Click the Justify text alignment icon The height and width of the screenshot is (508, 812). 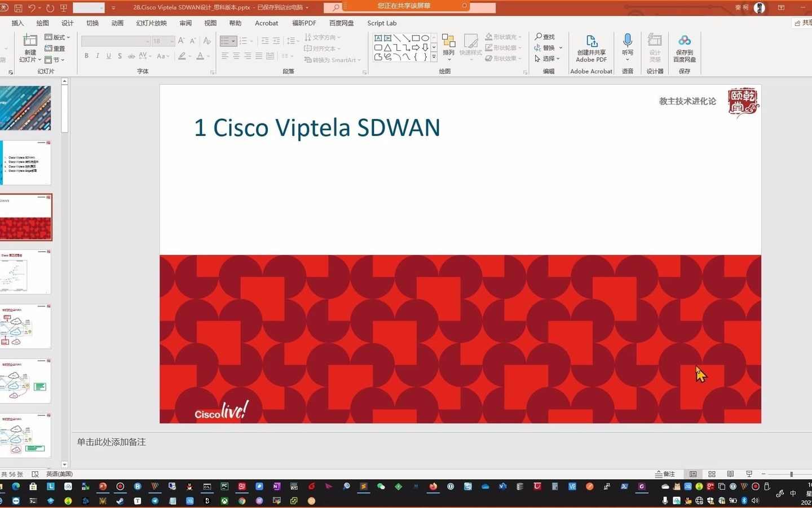point(259,56)
